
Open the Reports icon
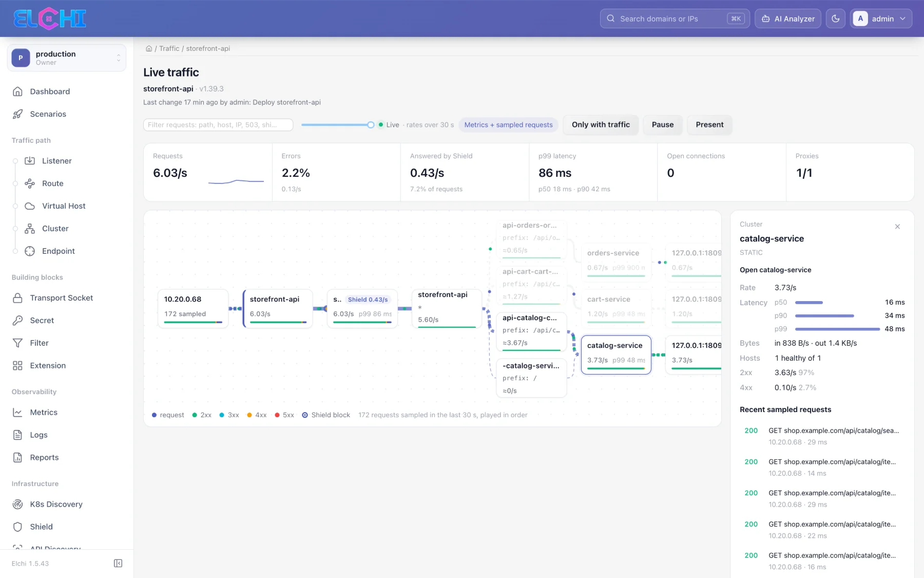[x=17, y=458]
